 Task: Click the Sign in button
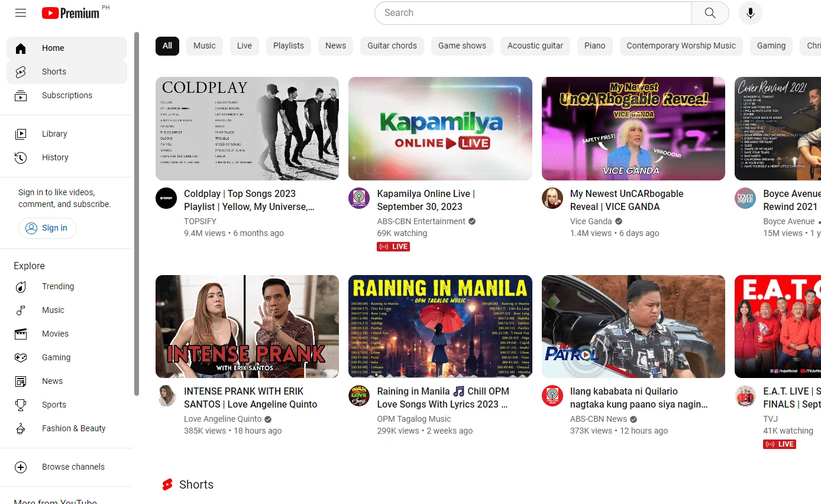[47, 228]
